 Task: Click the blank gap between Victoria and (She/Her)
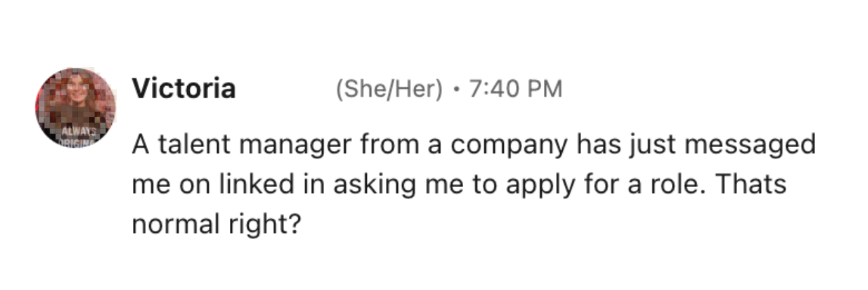coord(285,89)
